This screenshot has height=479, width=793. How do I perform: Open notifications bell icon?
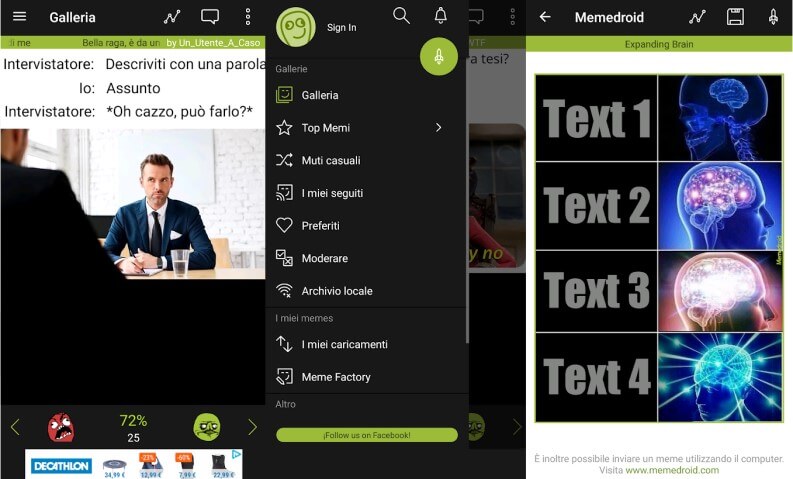click(440, 16)
